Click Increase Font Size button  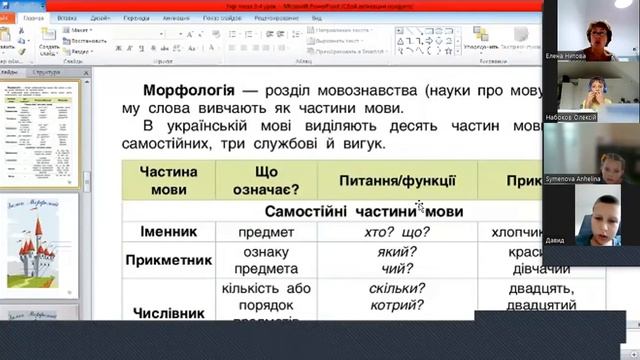[190, 35]
